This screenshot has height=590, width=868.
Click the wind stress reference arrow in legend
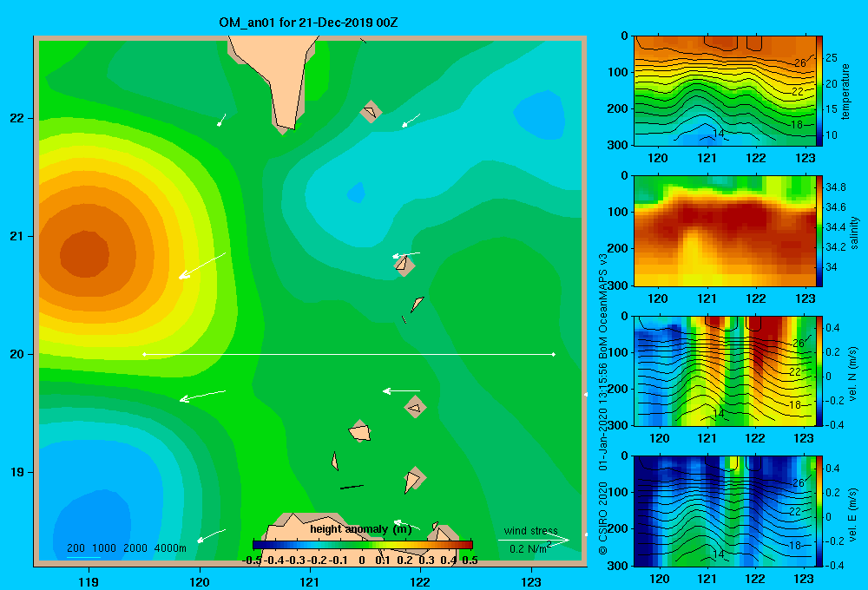[534, 540]
